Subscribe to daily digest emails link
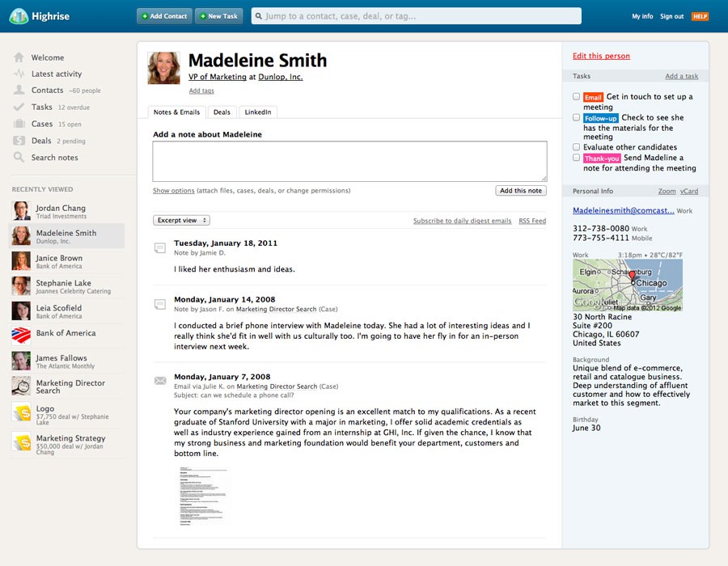The height and width of the screenshot is (566, 728). pos(463,221)
